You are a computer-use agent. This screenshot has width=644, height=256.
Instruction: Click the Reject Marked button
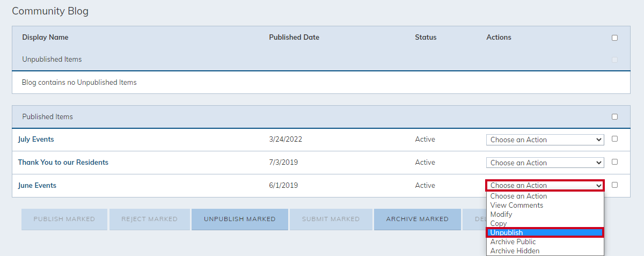click(149, 219)
